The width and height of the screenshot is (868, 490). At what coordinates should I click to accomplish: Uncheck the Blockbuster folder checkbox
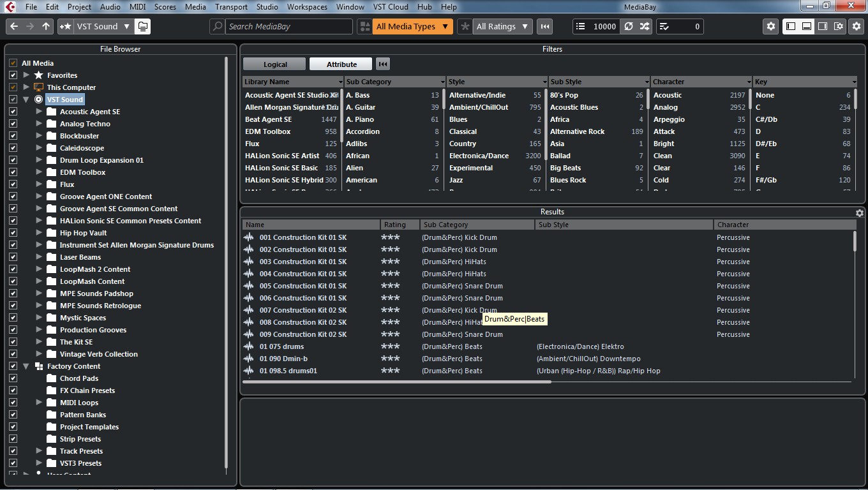(x=13, y=136)
